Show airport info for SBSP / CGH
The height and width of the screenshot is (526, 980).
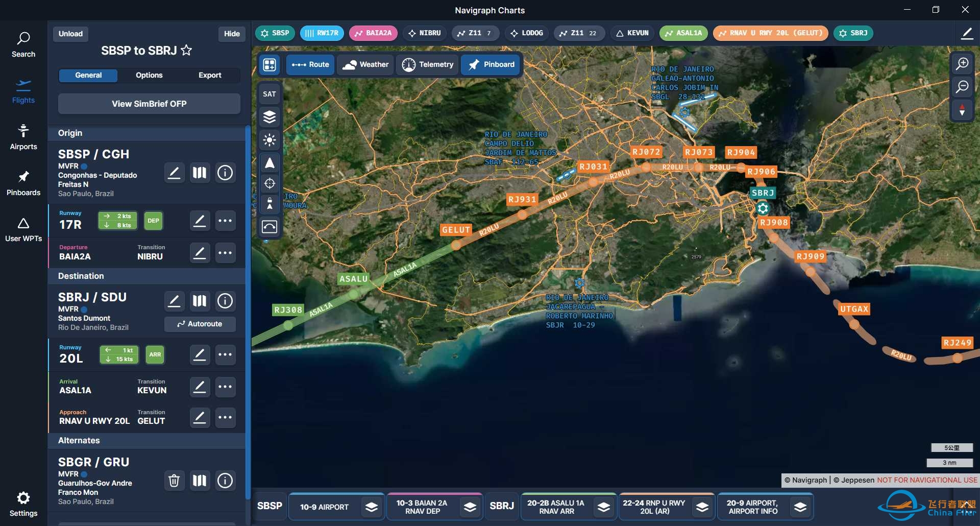click(x=225, y=173)
